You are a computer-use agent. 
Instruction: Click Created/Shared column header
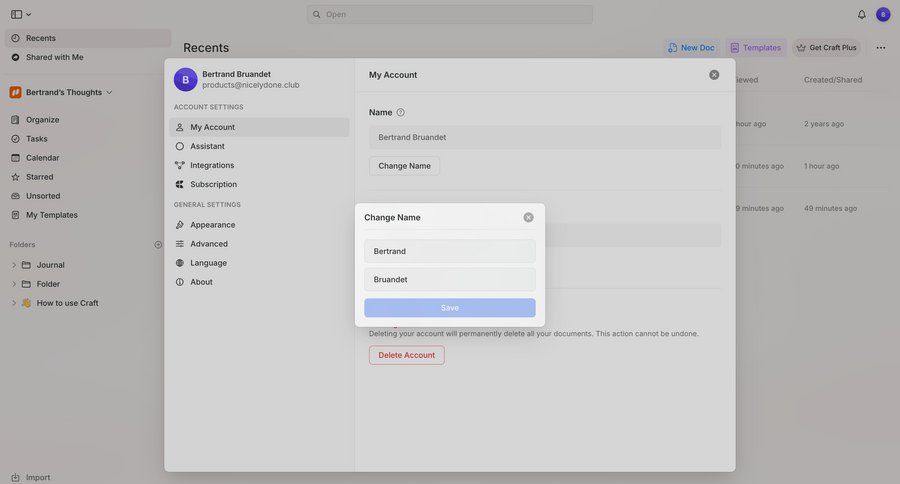point(833,80)
